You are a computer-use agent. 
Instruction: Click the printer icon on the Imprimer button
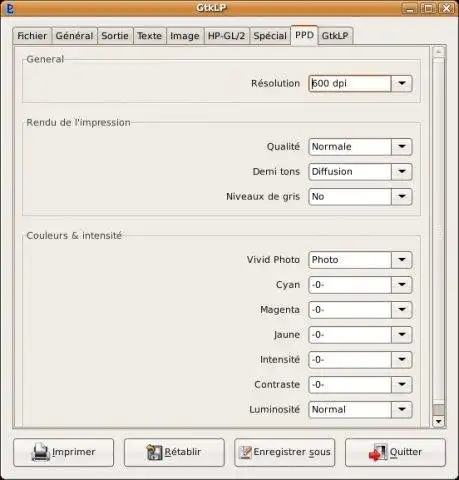(x=41, y=452)
